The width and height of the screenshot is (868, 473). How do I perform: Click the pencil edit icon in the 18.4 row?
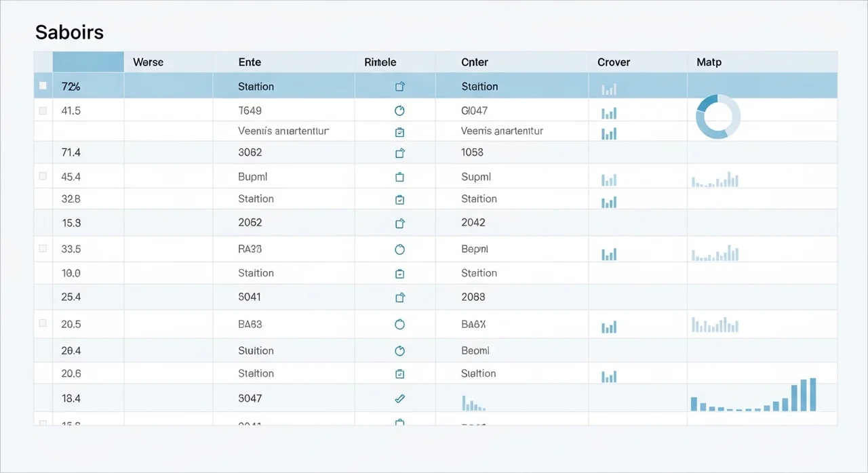tap(399, 399)
